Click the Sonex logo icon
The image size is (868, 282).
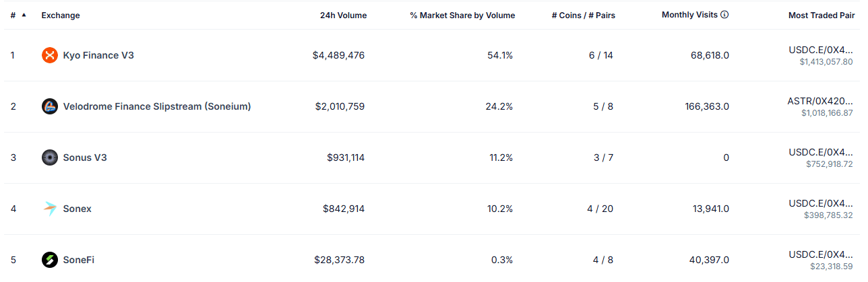point(49,209)
